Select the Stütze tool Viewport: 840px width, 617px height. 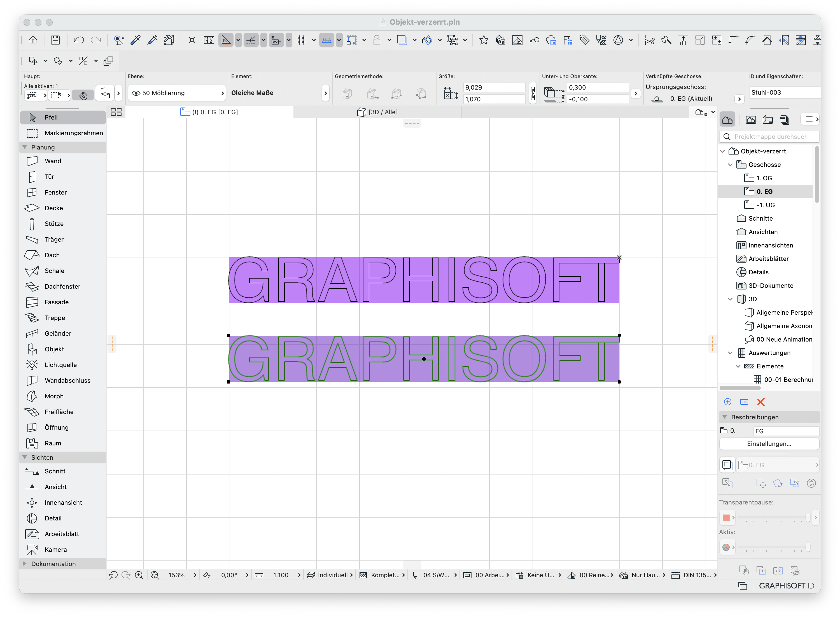point(63,224)
